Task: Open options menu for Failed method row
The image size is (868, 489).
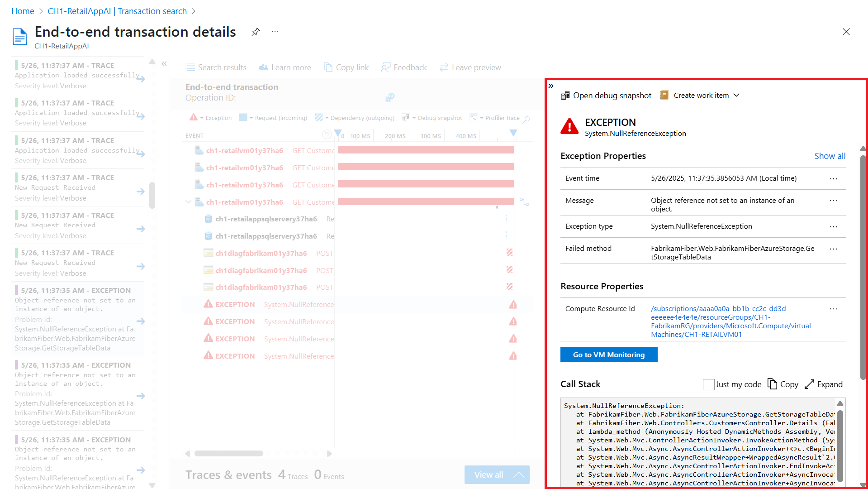Action: 834,249
